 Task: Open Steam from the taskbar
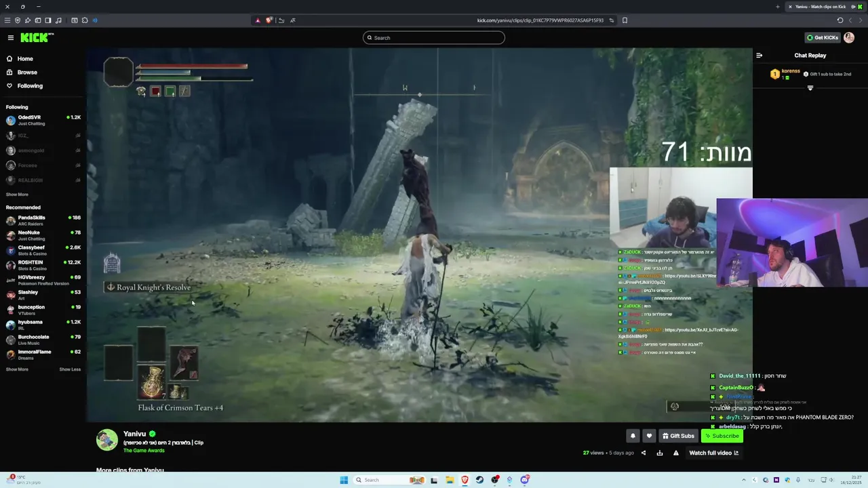pos(480,480)
